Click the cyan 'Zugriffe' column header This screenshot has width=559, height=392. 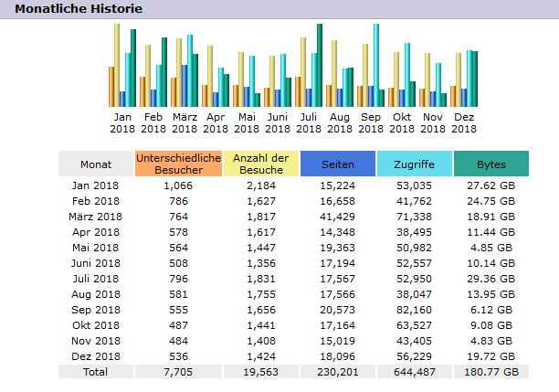coord(413,164)
